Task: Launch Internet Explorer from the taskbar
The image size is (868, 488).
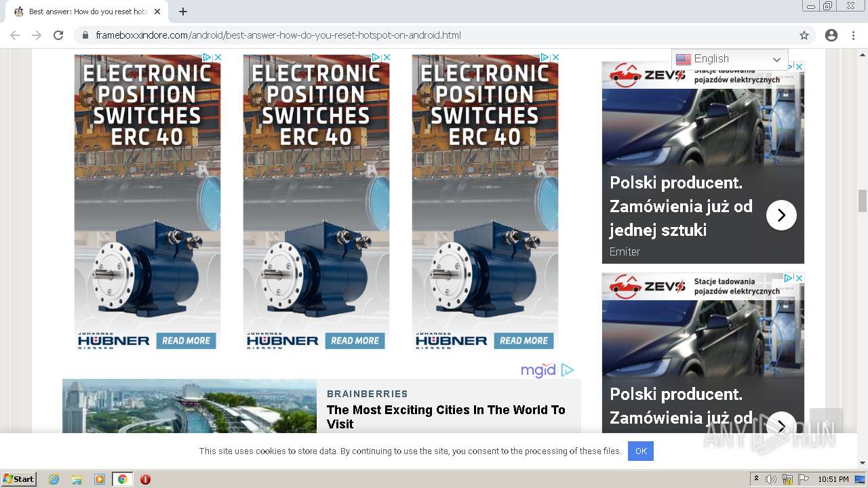Action: pyautogui.click(x=54, y=479)
